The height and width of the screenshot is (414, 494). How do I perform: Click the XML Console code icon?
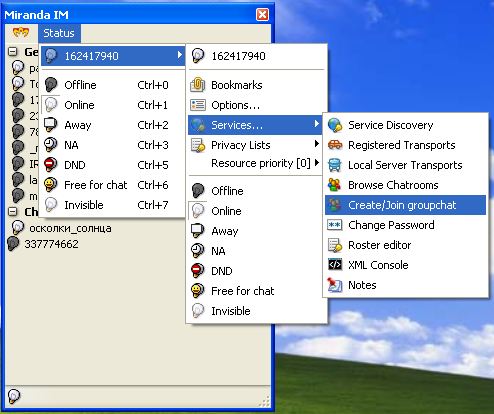point(335,265)
